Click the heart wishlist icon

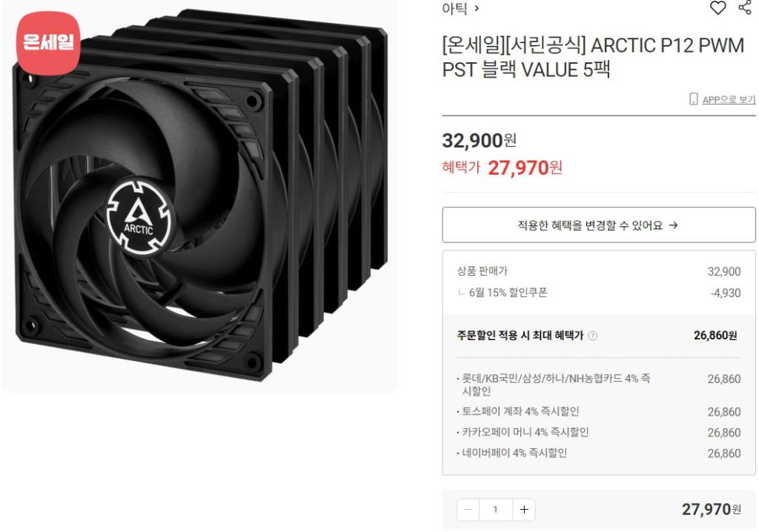pyautogui.click(x=717, y=7)
